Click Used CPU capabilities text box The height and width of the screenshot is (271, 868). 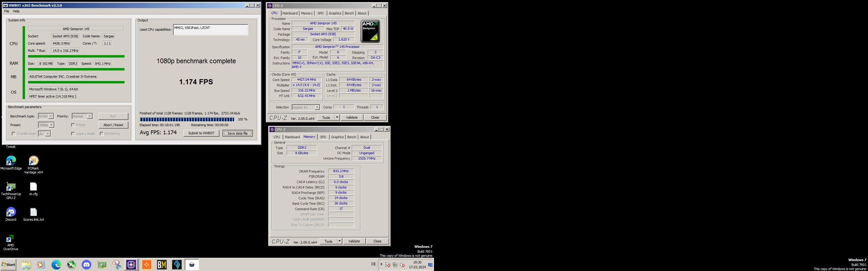[x=211, y=30]
